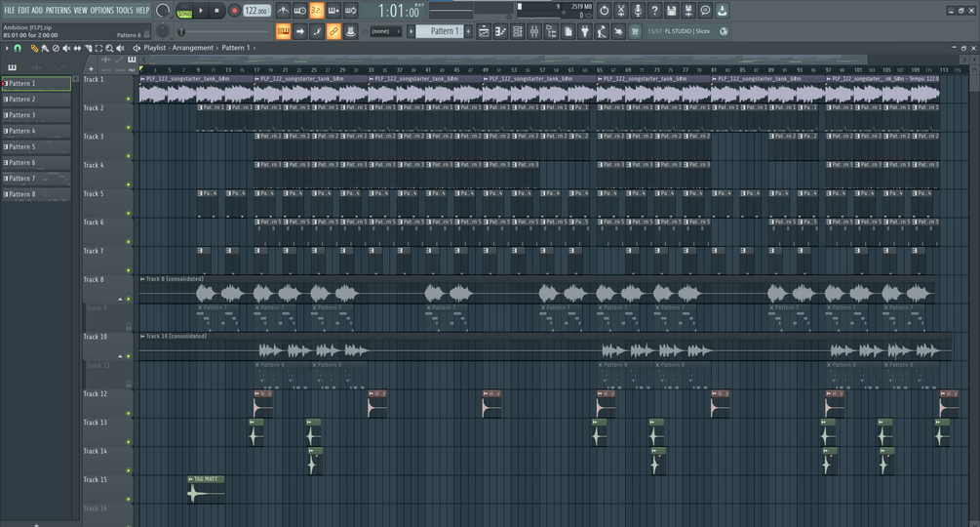Screen dimensions: 980x527
Task: Start playback with the Play button
Action: click(x=201, y=11)
